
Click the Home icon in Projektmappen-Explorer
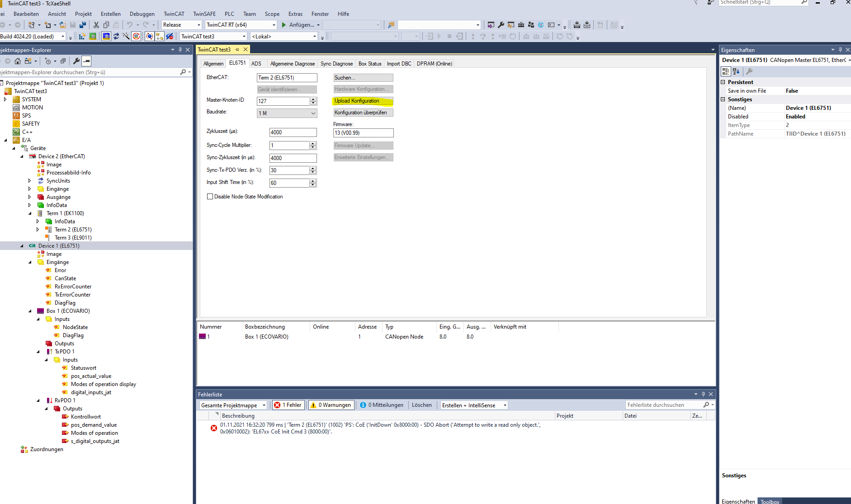click(18, 61)
